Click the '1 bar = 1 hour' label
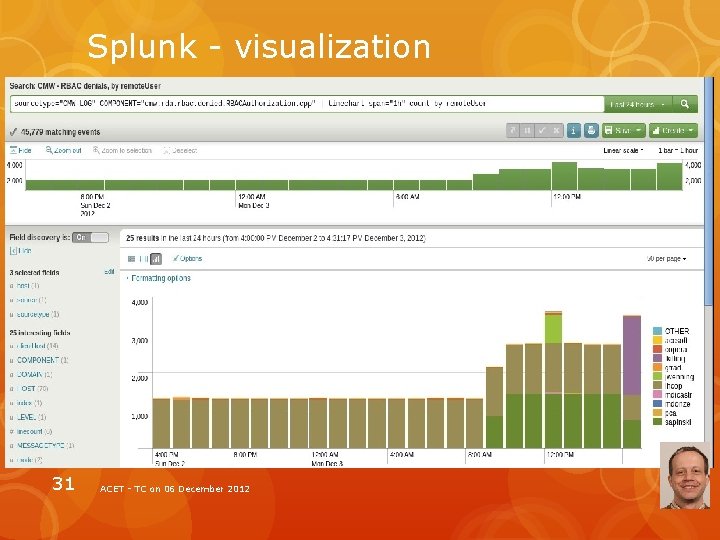Screen dimensions: 720x540 click(678, 151)
